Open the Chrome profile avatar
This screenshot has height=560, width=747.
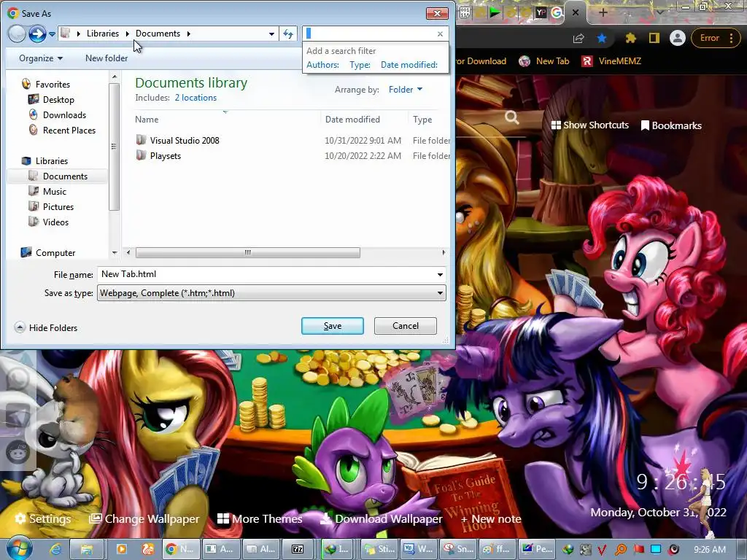(678, 38)
